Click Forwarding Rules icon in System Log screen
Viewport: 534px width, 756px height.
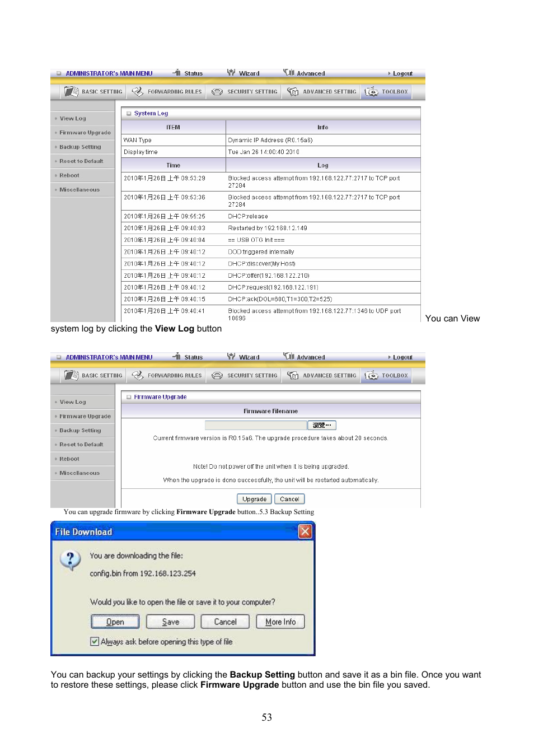pos(137,91)
